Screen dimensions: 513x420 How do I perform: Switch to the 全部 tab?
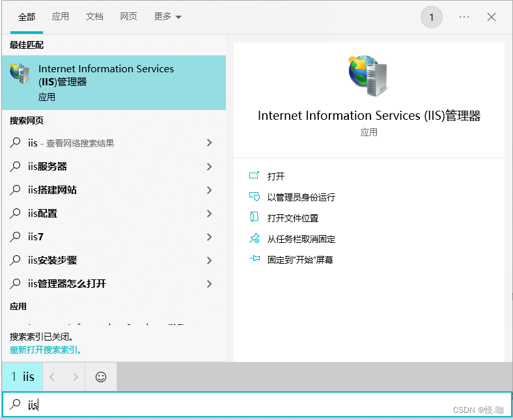[27, 17]
